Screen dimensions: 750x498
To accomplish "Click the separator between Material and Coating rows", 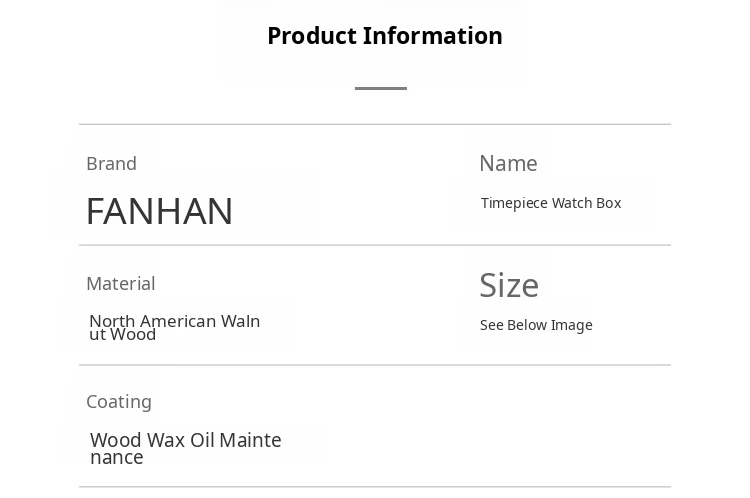I will tap(375, 365).
